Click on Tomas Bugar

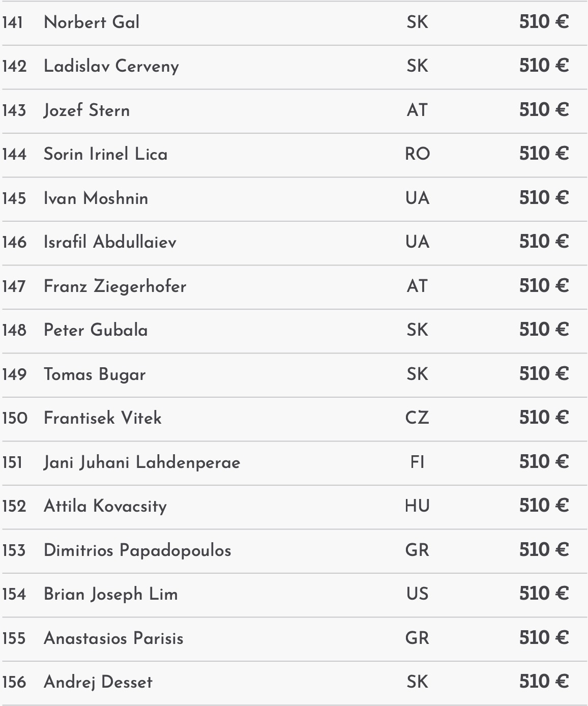pos(95,374)
